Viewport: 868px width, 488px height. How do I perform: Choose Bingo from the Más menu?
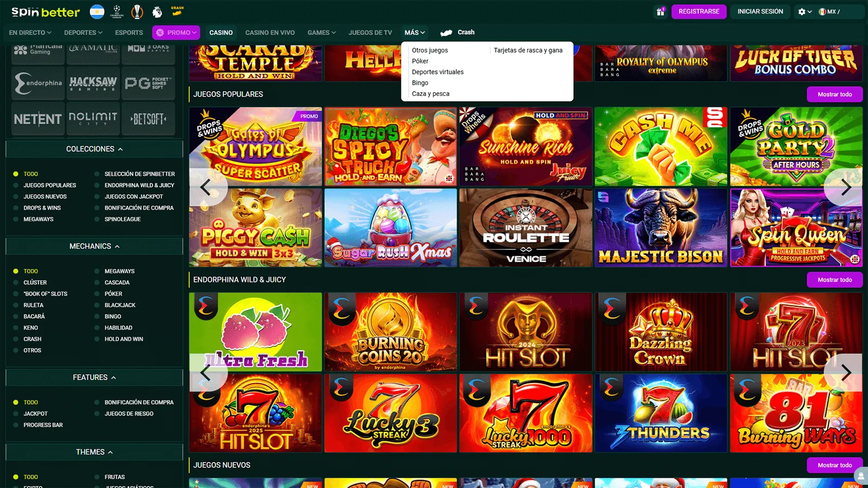[x=420, y=83]
